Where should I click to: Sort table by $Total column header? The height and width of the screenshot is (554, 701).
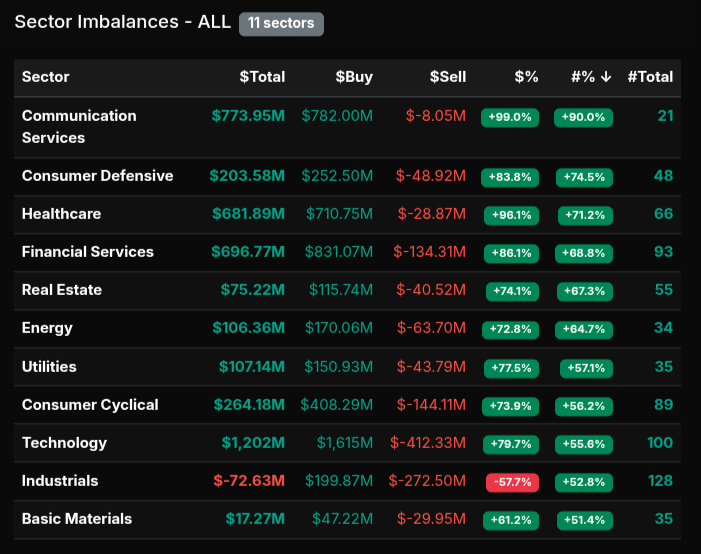(262, 77)
